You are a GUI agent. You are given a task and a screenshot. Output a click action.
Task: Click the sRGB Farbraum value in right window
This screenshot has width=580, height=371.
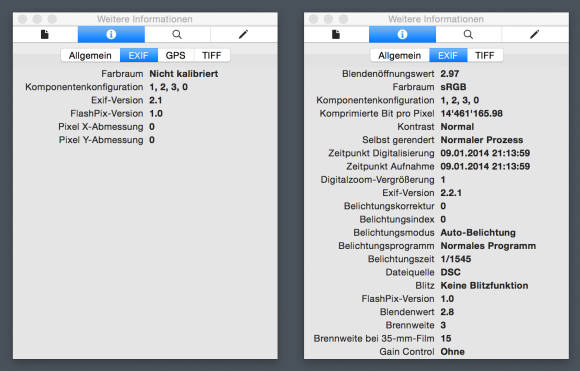tap(453, 87)
